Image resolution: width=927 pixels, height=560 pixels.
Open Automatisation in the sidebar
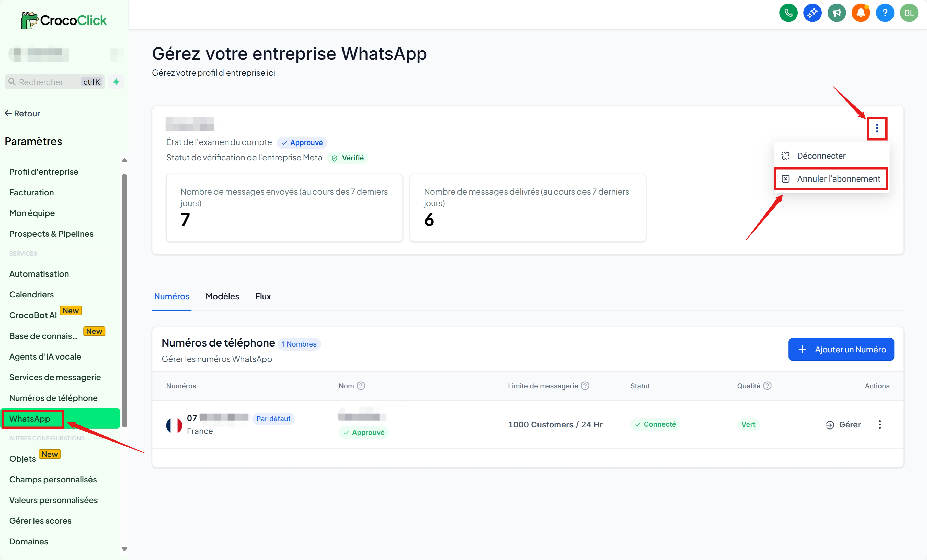pyautogui.click(x=39, y=274)
